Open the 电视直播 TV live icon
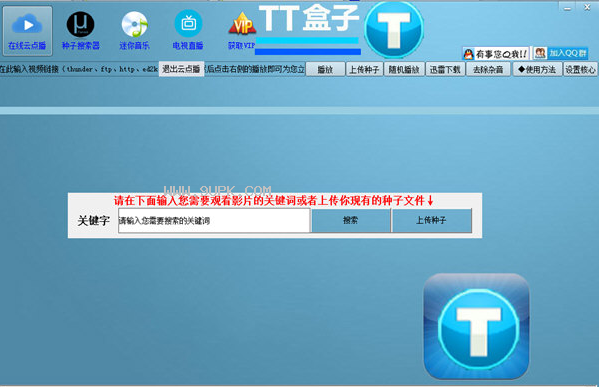This screenshot has width=600, height=387. click(x=188, y=31)
